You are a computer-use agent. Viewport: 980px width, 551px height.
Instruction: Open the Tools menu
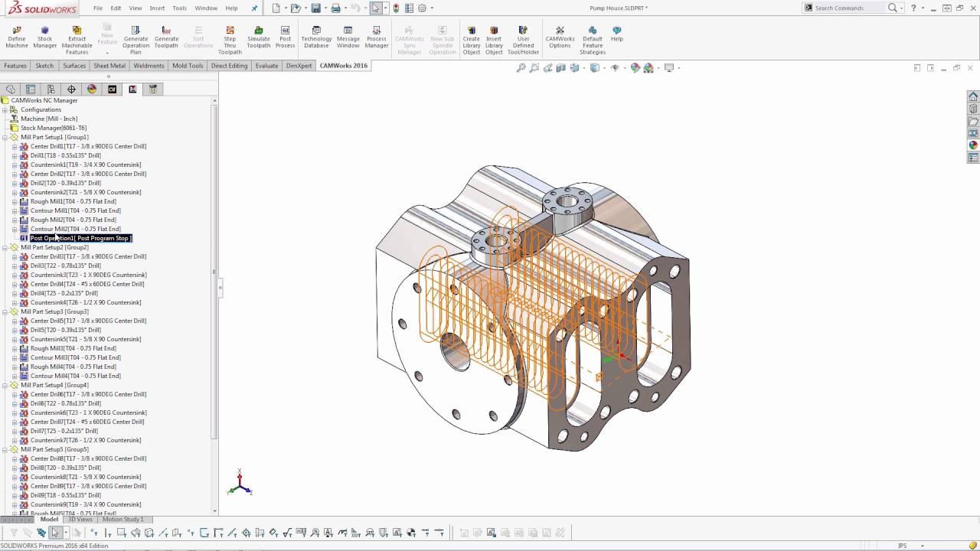[x=179, y=8]
